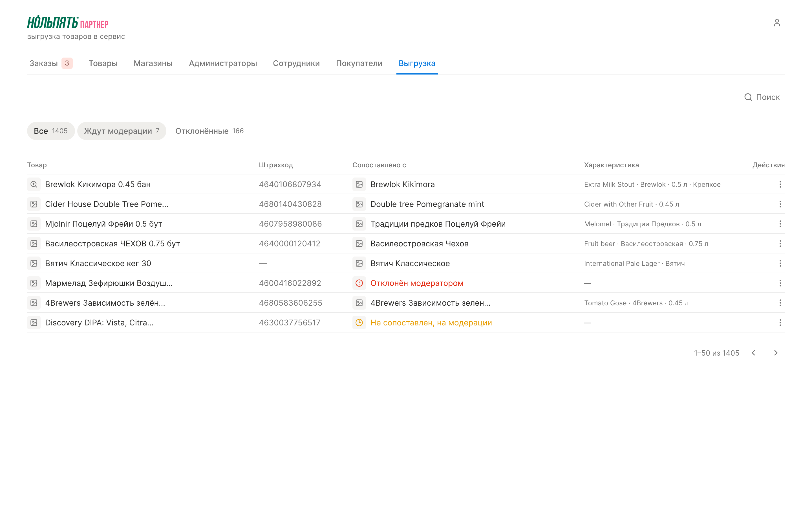The height and width of the screenshot is (508, 812).
Task: Select barcode 4630037756517
Action: point(290,323)
